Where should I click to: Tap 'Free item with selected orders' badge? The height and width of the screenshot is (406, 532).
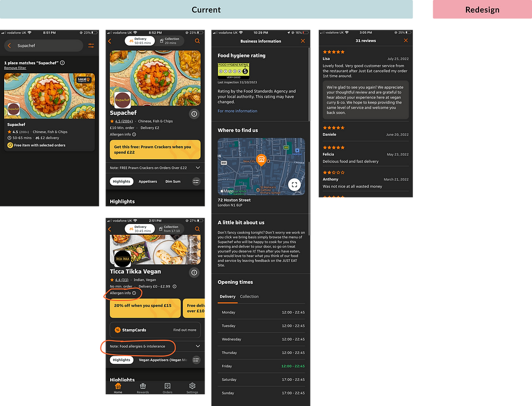37,146
